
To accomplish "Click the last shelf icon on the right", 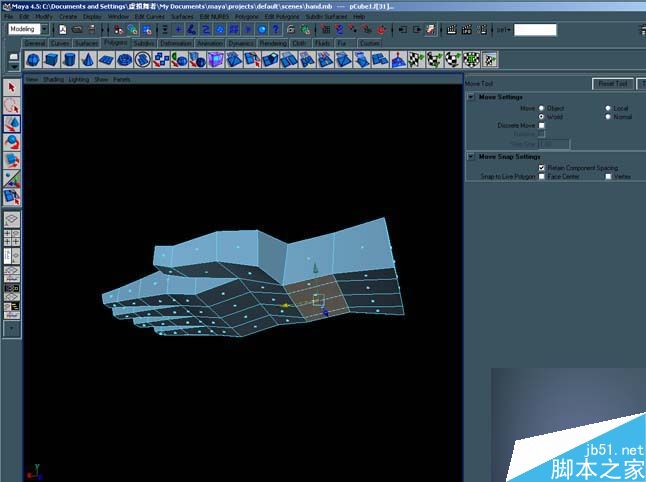I will pyautogui.click(x=489, y=59).
